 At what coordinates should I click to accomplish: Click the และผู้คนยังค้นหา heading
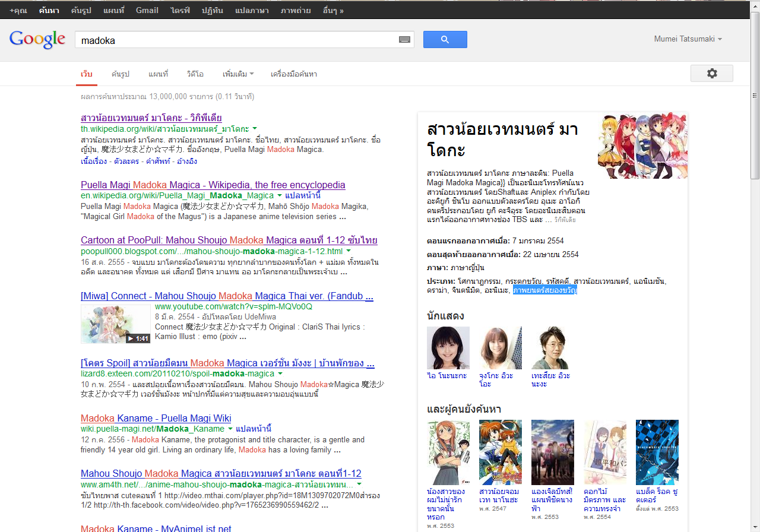(x=464, y=409)
